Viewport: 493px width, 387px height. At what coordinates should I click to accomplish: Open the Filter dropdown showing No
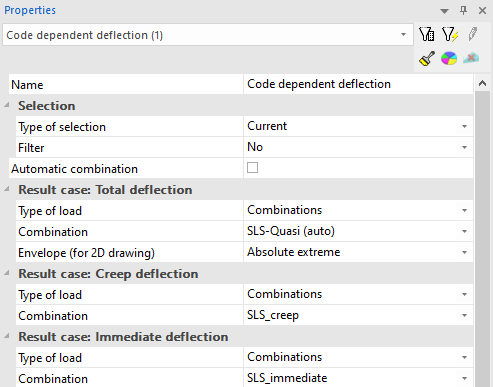(x=358, y=147)
